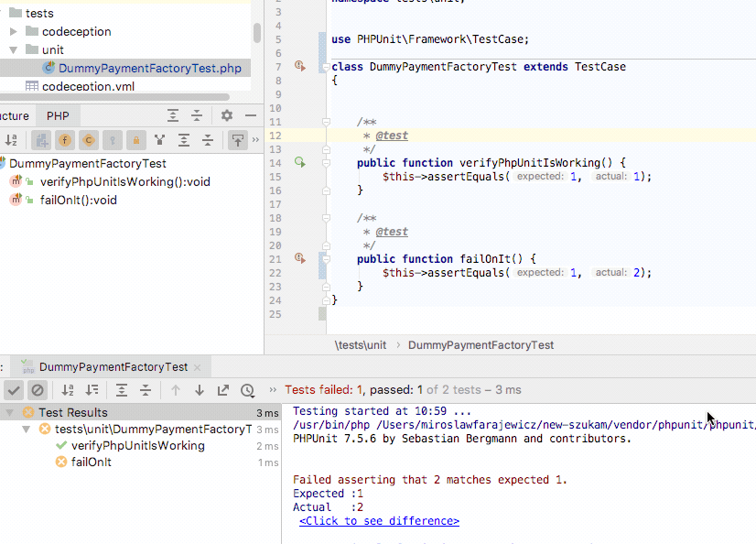The width and height of the screenshot is (756, 544).
Task: Toggle Show Ignored tests button
Action: [x=38, y=389]
